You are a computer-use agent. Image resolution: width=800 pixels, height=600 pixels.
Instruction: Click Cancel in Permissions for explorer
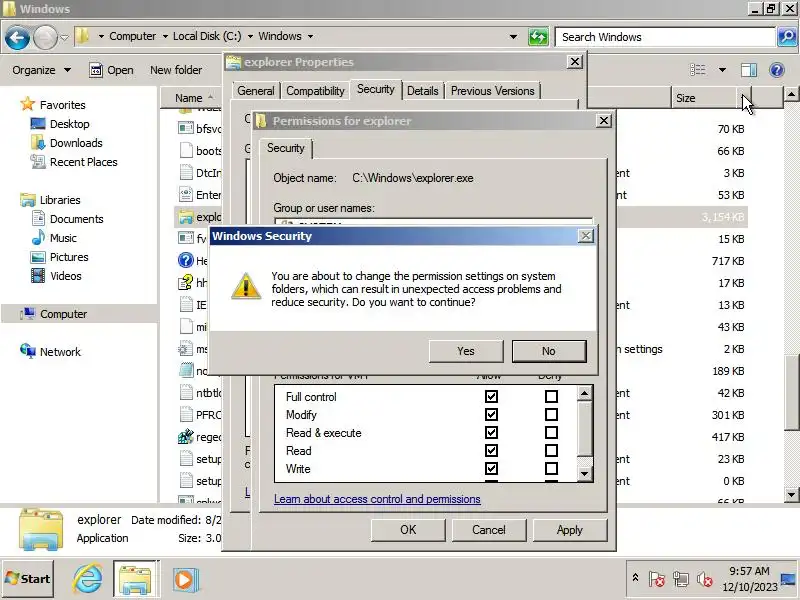tap(489, 530)
